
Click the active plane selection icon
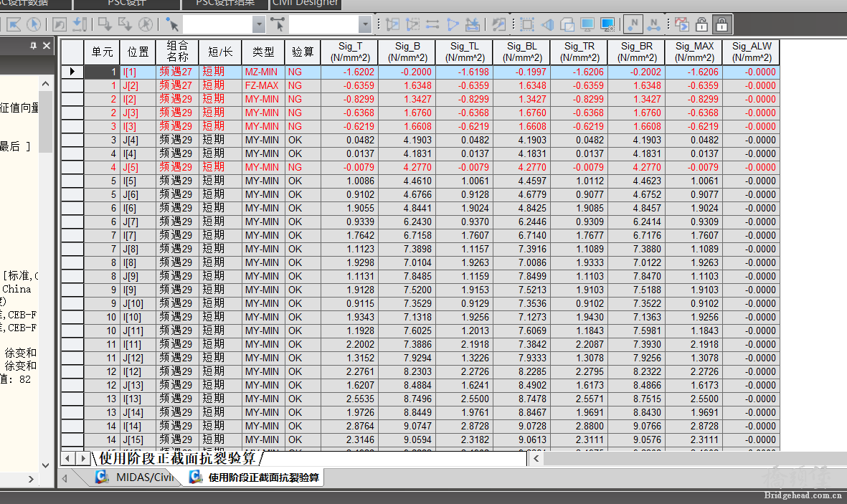click(x=393, y=24)
